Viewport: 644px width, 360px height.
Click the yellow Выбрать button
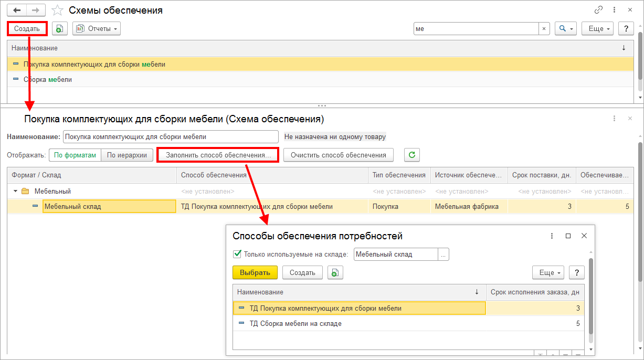(x=255, y=272)
